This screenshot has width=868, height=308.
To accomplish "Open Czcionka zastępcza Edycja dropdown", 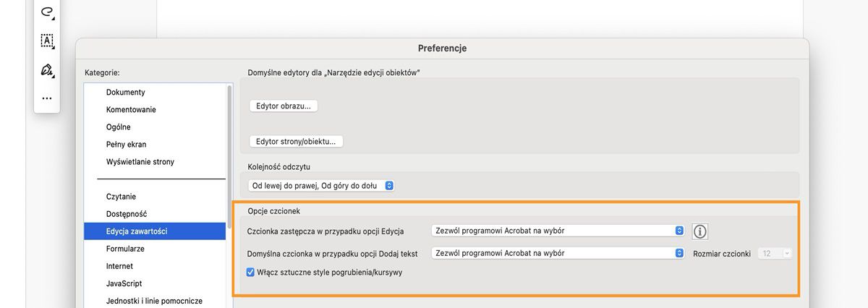I will pyautogui.click(x=557, y=231).
